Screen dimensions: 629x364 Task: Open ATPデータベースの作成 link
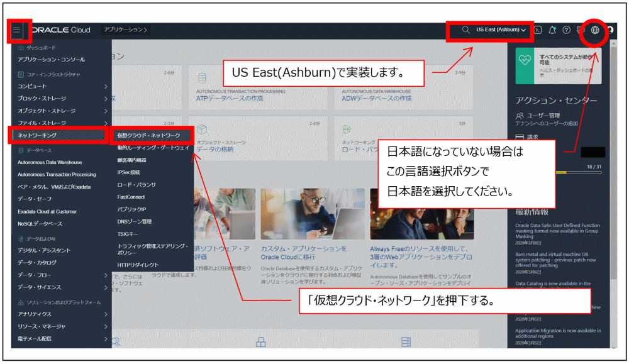tap(230, 99)
